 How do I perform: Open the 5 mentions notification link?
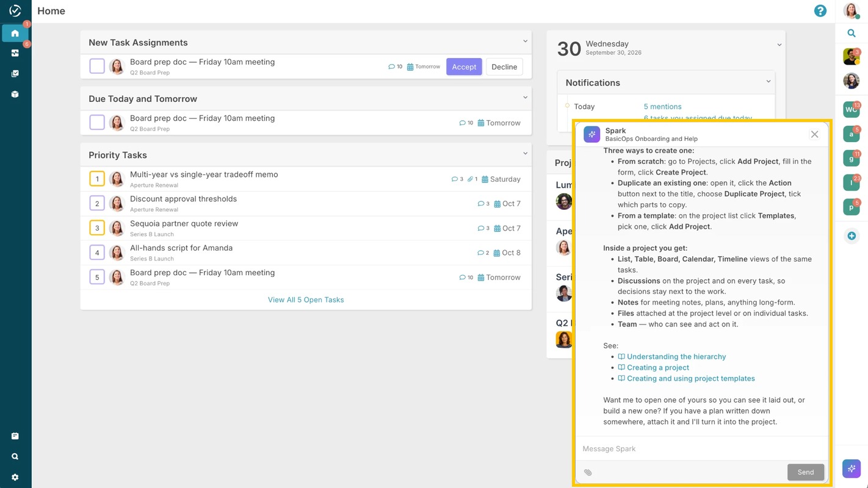tap(662, 107)
